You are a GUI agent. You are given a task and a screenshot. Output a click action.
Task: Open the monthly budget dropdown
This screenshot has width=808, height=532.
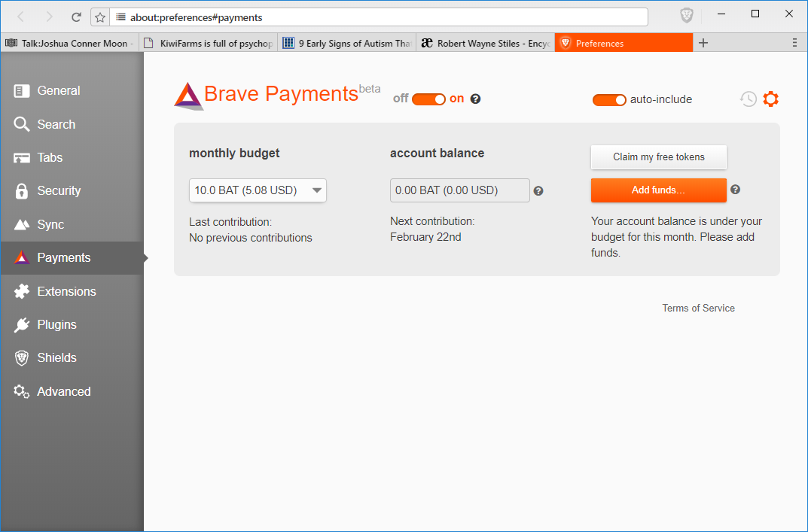(258, 190)
